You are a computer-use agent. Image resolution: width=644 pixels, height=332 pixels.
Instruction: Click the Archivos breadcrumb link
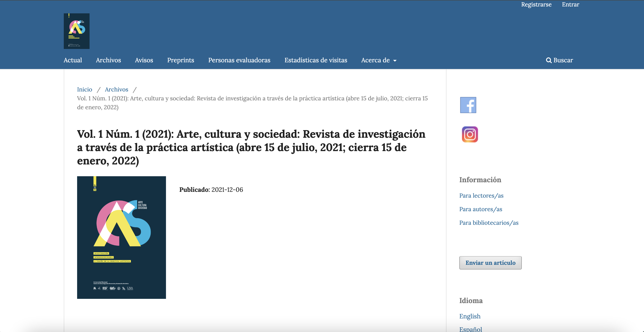pos(116,89)
